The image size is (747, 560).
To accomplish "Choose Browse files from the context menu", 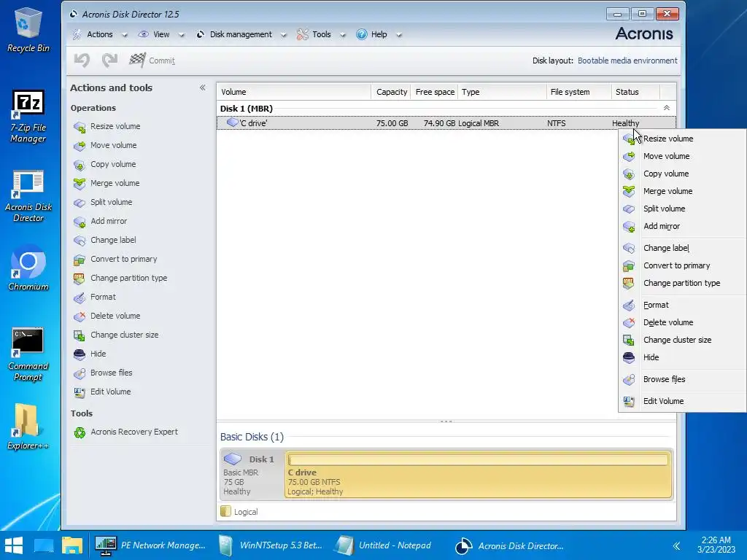I will point(682,379).
